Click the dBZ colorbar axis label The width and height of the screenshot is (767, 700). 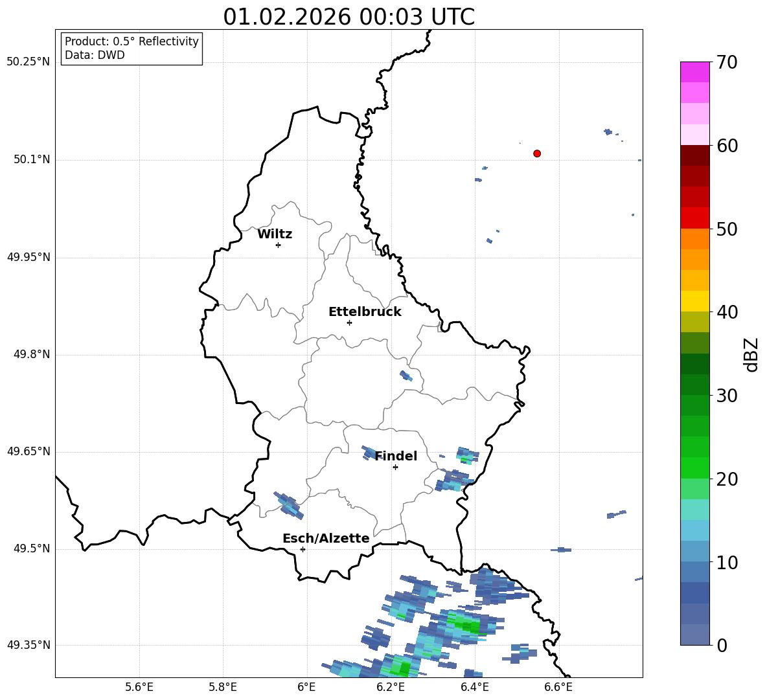point(751,355)
